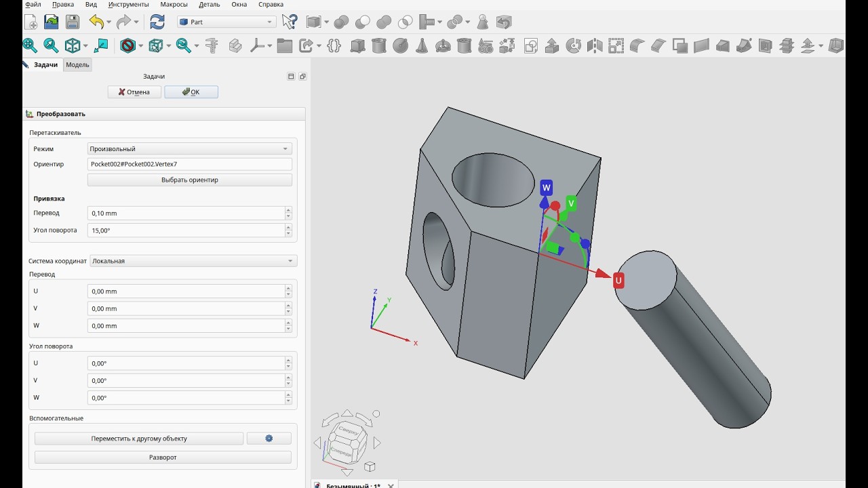Open the Файл menu
The image size is (868, 488).
(x=33, y=4)
